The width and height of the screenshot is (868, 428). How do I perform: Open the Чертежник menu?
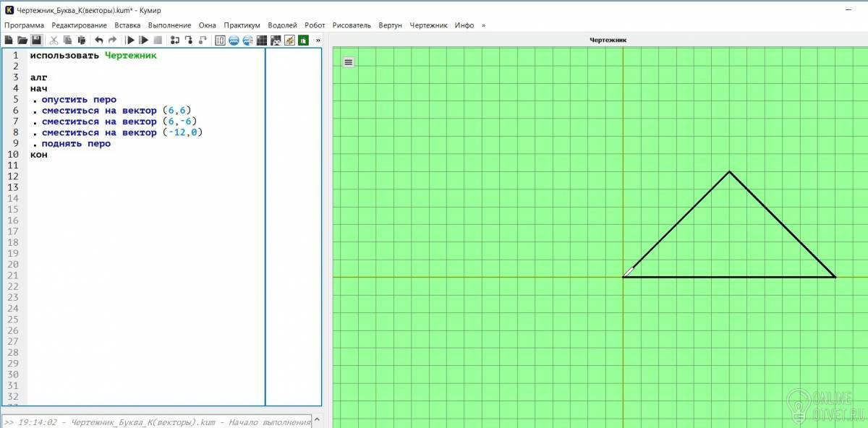[429, 25]
